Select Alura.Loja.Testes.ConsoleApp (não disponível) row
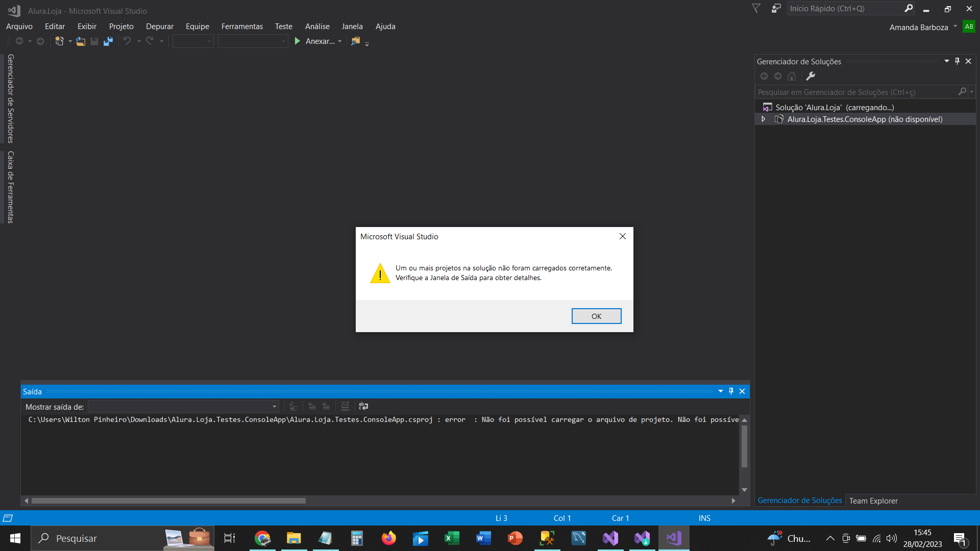980x551 pixels. [x=865, y=119]
